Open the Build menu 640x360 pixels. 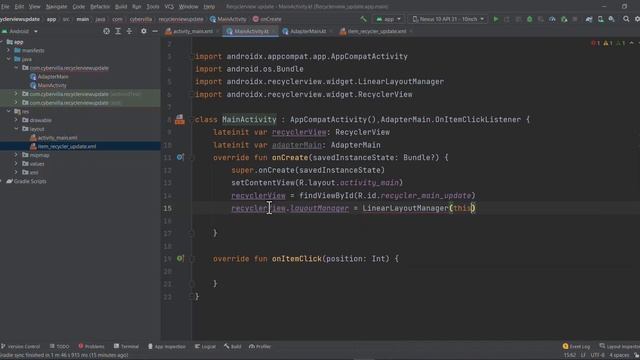[121, 7]
